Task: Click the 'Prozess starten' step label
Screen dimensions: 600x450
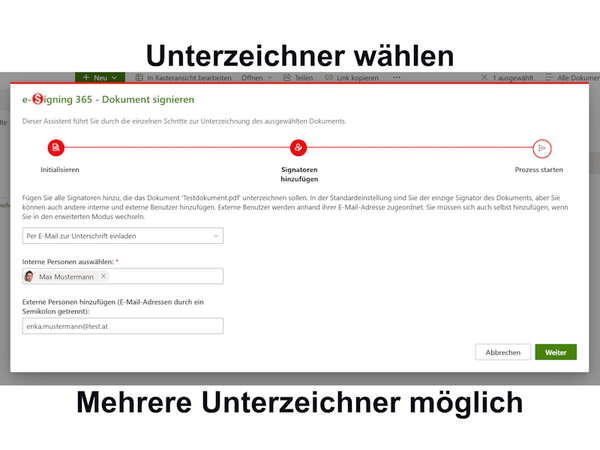Action: click(x=539, y=170)
